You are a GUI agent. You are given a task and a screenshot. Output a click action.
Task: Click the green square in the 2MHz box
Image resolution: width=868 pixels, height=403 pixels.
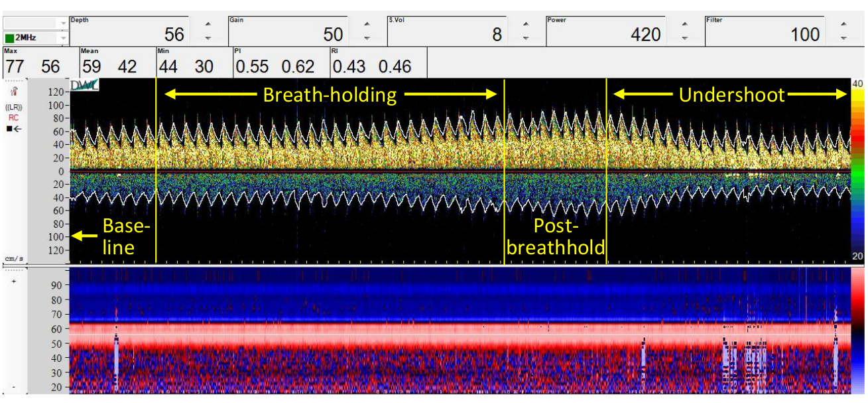pyautogui.click(x=9, y=38)
